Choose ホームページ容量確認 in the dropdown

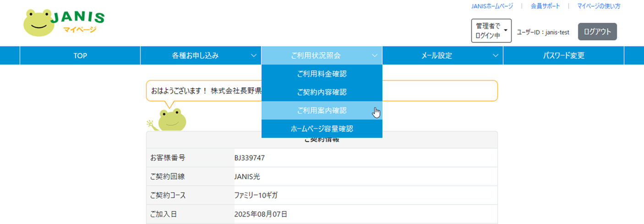pos(322,129)
